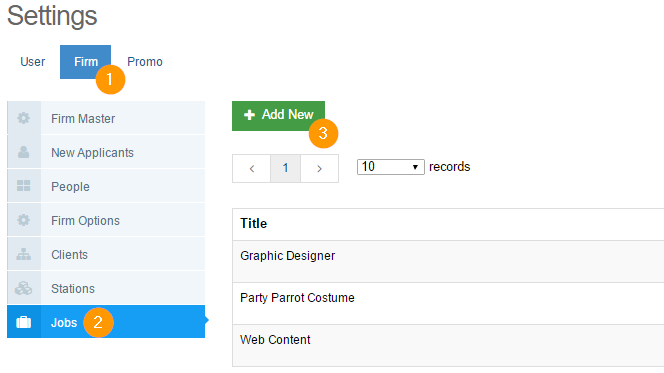The image size is (664, 373).
Task: Click the Stations cubes icon
Action: 24,288
